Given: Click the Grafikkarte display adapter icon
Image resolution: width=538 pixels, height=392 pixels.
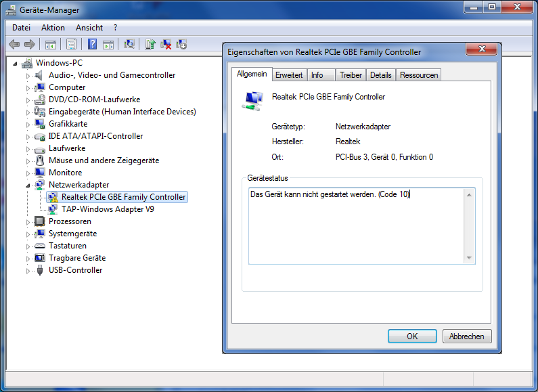Looking at the screenshot, I should pyautogui.click(x=40, y=124).
